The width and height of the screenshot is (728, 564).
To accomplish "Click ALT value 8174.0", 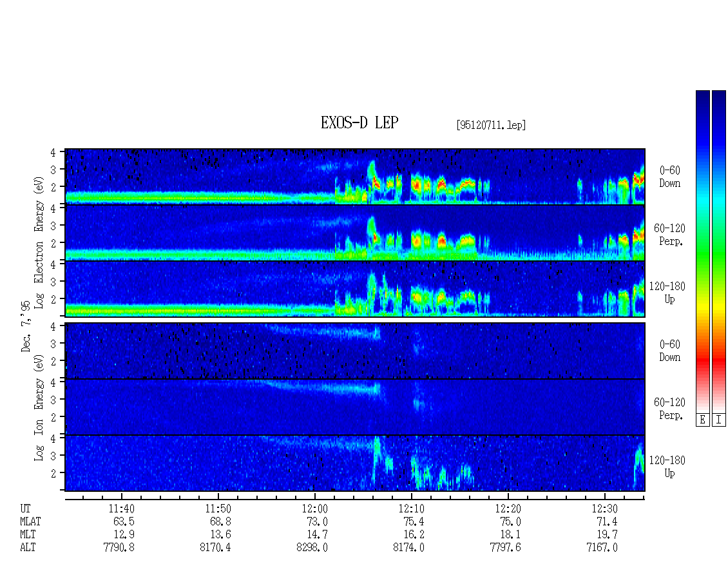I will click(x=408, y=548).
